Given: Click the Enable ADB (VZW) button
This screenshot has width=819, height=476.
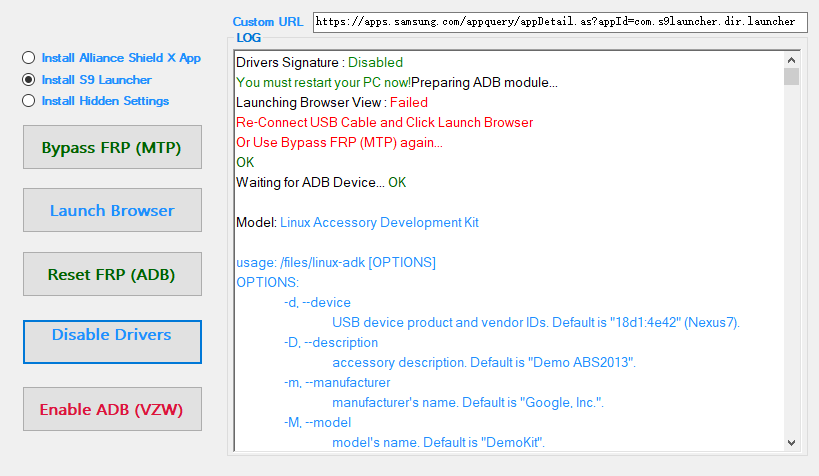Looking at the screenshot, I should tap(112, 409).
